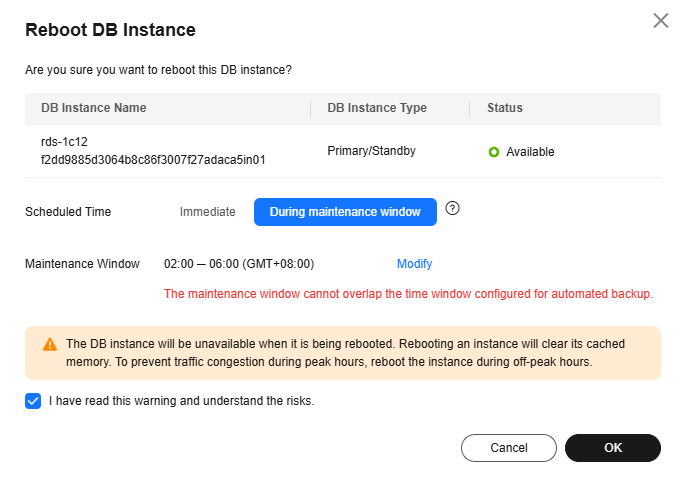
Task: Click the green Available status icon
Action: pyautogui.click(x=493, y=152)
